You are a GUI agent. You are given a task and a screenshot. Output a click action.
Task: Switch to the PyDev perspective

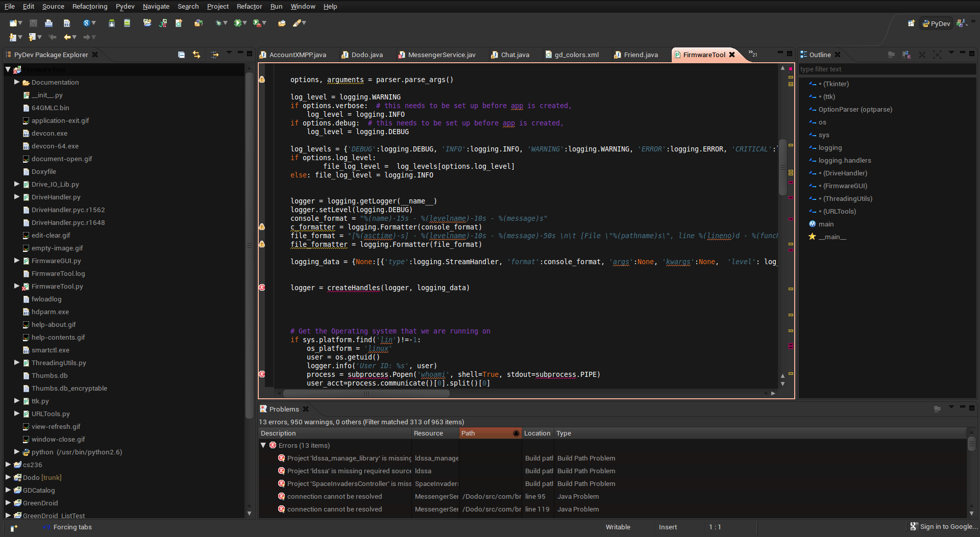[x=936, y=23]
